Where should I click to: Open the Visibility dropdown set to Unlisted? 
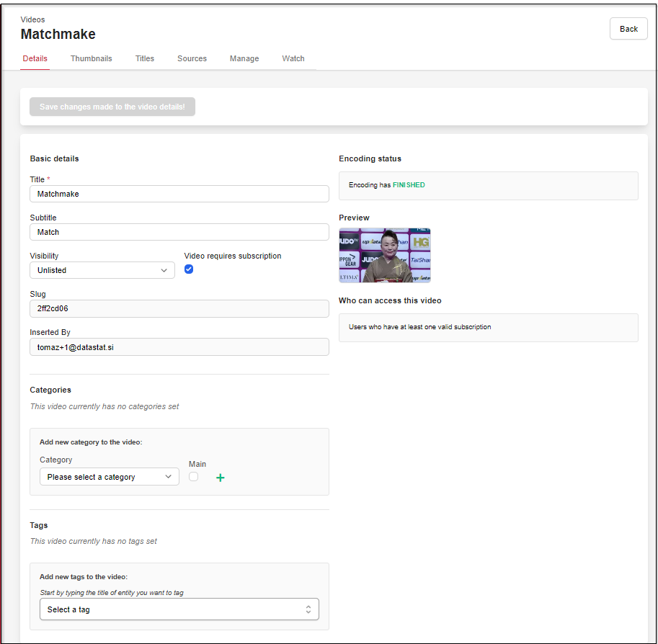(x=102, y=270)
